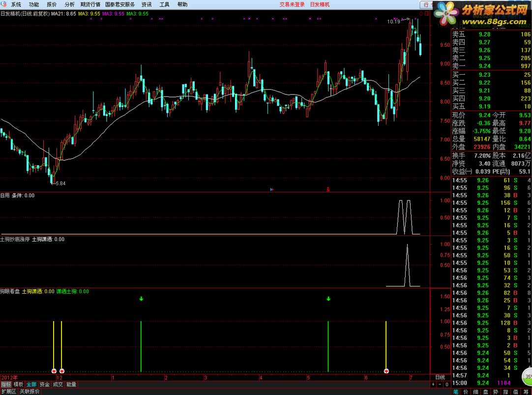This screenshot has width=532, height=395.
Task: Click the application logo icon in title bar
Action: coord(4,4)
